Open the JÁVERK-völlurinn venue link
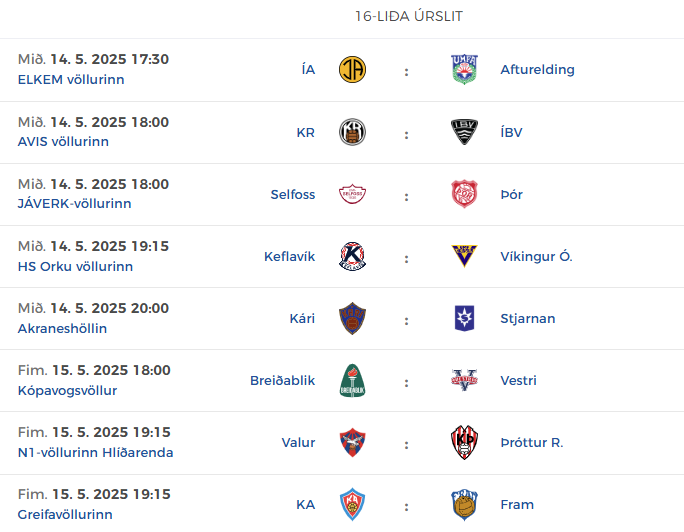The image size is (684, 532). point(75,203)
